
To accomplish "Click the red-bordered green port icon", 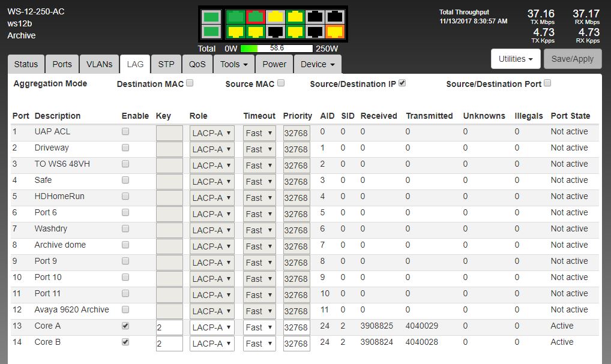I will [256, 16].
